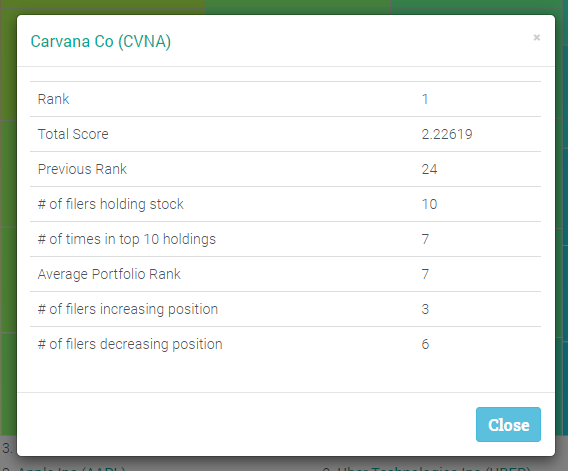Select filers decreasing position value 6
This screenshot has width=568, height=471.
(x=425, y=344)
